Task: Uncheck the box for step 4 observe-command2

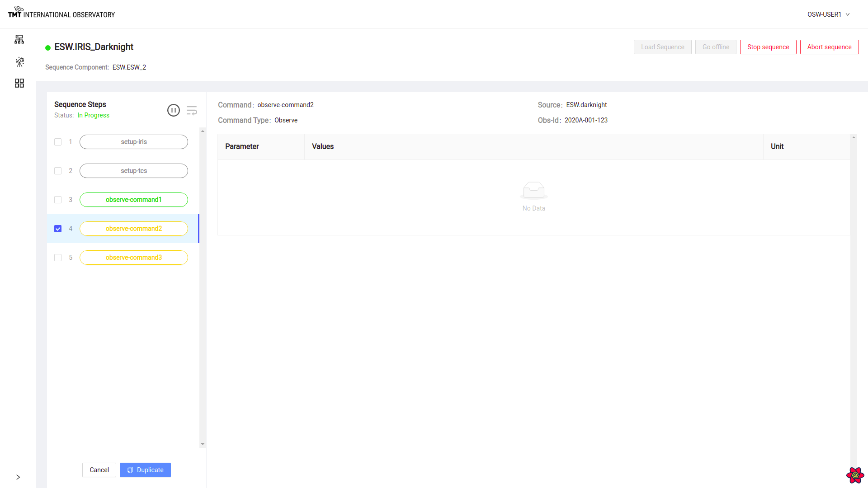Action: (58, 229)
